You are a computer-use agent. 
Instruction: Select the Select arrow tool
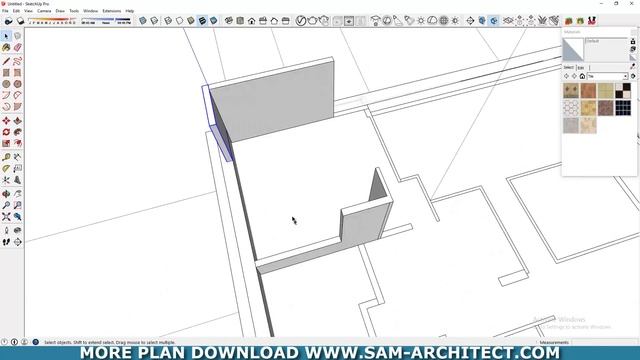click(x=6, y=36)
